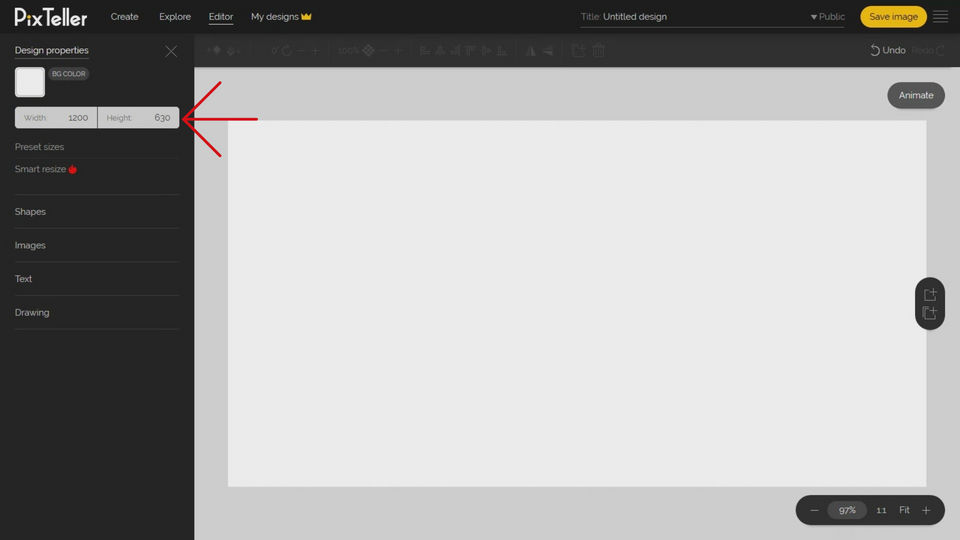This screenshot has width=960, height=540.
Task: Click the Redo button
Action: coord(928,50)
